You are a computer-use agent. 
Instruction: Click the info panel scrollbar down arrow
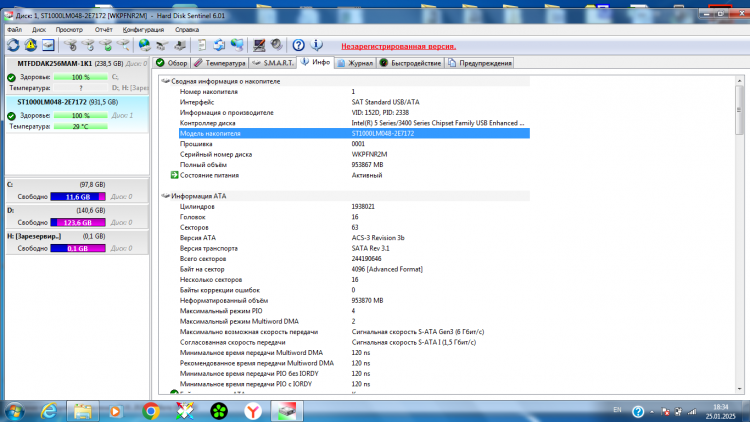click(739, 389)
